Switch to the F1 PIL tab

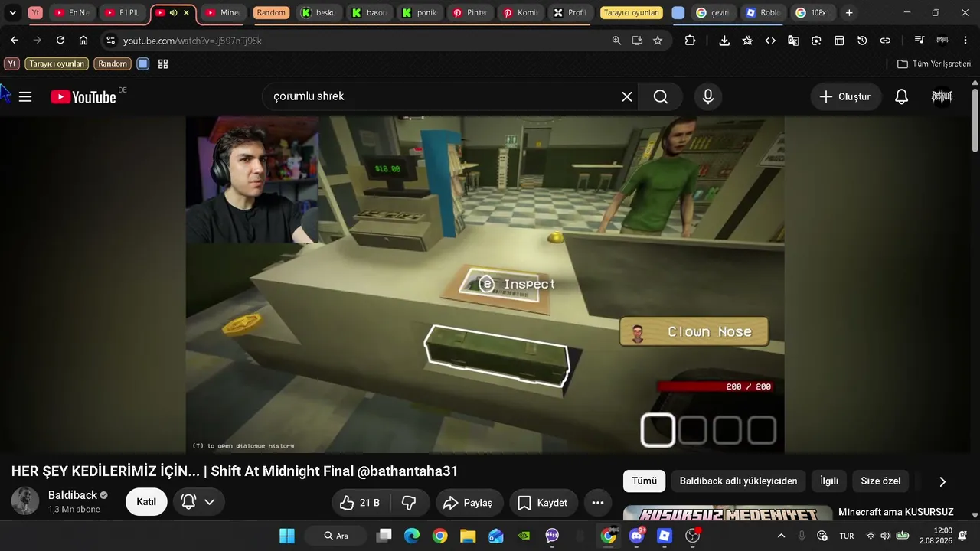pyautogui.click(x=122, y=13)
